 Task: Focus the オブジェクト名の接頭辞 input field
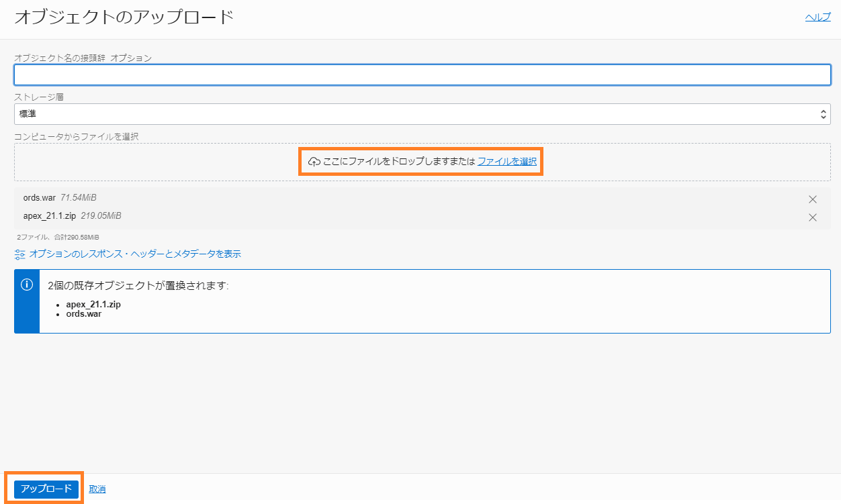[x=423, y=74]
